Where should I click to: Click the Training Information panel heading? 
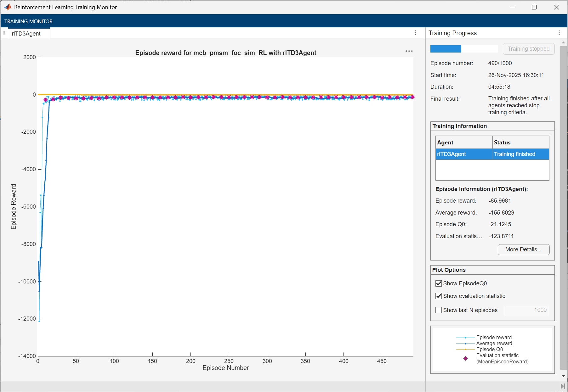pyautogui.click(x=459, y=126)
